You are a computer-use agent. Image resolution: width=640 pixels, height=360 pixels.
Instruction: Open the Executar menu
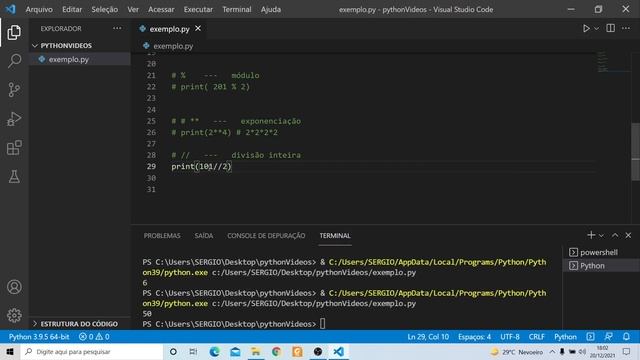(198, 9)
